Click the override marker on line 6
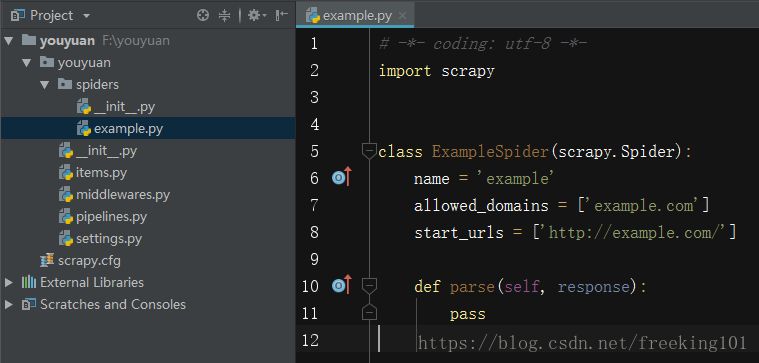 (342, 178)
